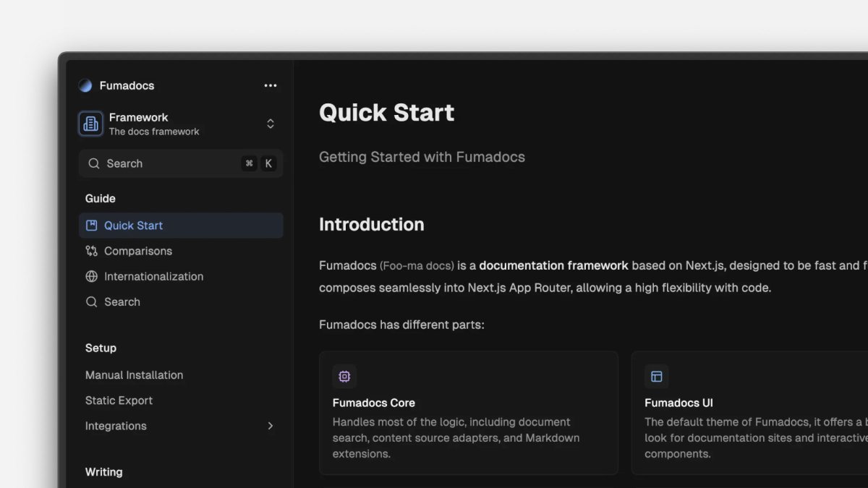Click the Framework building icon
868x488 pixels.
pos(91,124)
